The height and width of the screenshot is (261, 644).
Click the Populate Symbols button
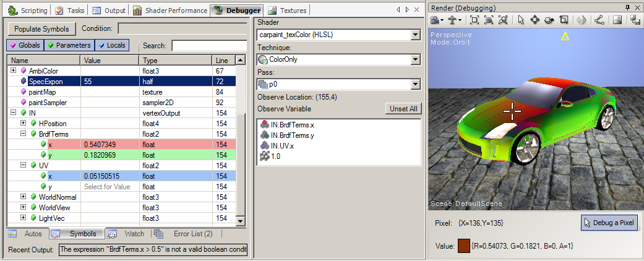[42, 29]
